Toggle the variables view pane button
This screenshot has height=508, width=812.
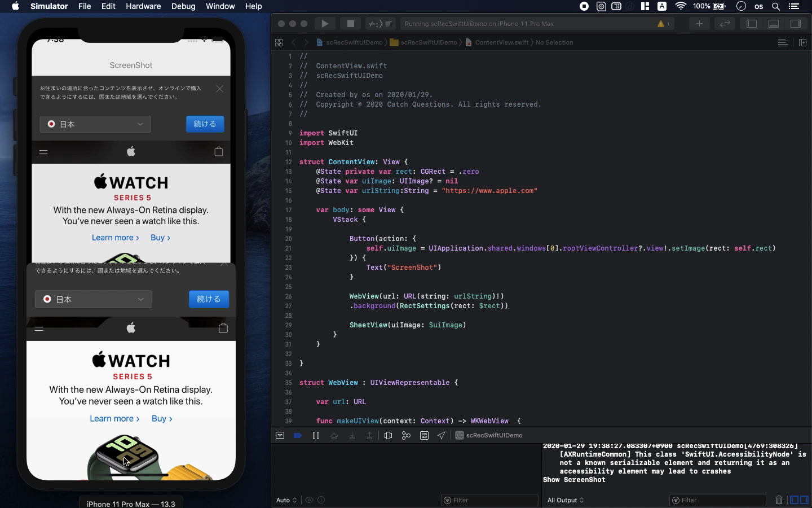(794, 500)
